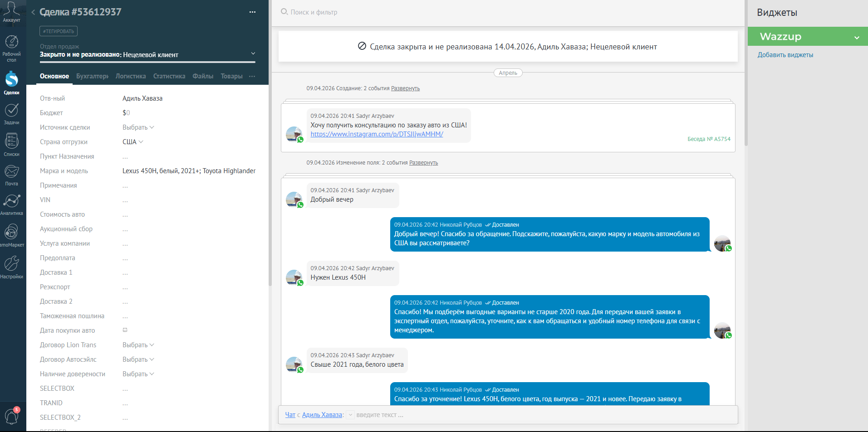Expand pipeline stage dropdown
The image size is (868, 432).
[253, 53]
